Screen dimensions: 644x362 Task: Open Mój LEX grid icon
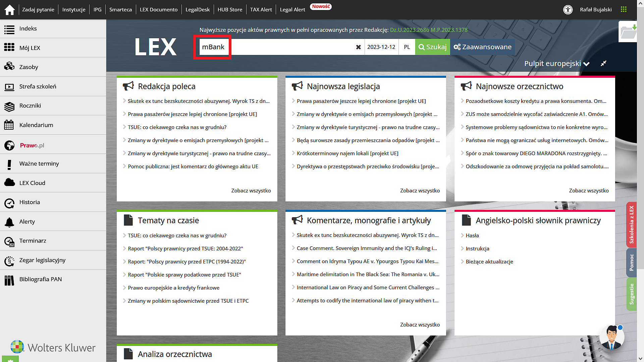(9, 47)
